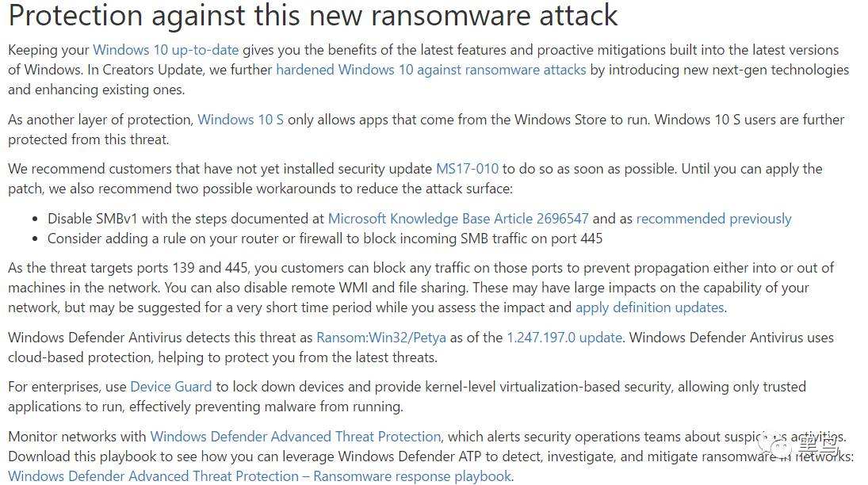Screen dimensions: 868x485
Task: Open the '1.247.197.0 update' link
Action: [564, 338]
